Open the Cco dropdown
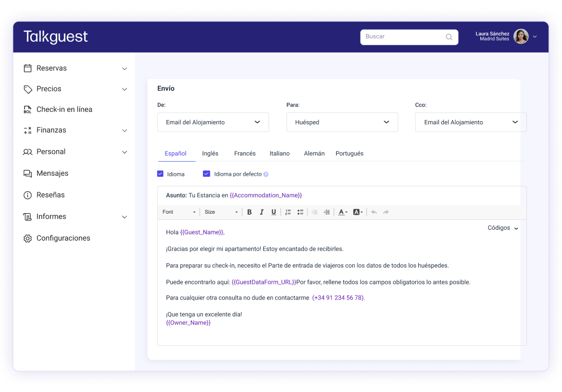The width and height of the screenshot is (562, 392). 470,122
